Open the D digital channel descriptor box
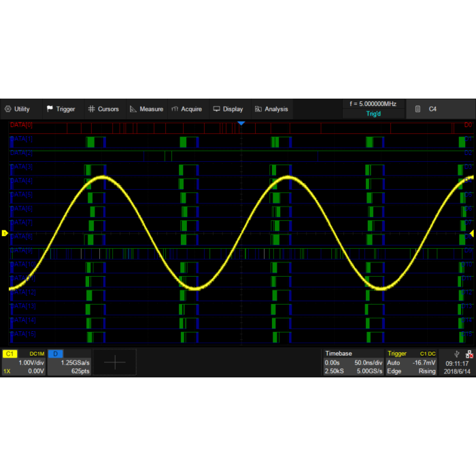 [69, 362]
